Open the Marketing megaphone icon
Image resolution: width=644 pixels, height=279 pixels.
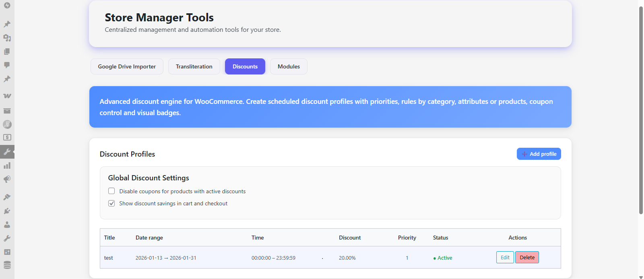(x=7, y=179)
